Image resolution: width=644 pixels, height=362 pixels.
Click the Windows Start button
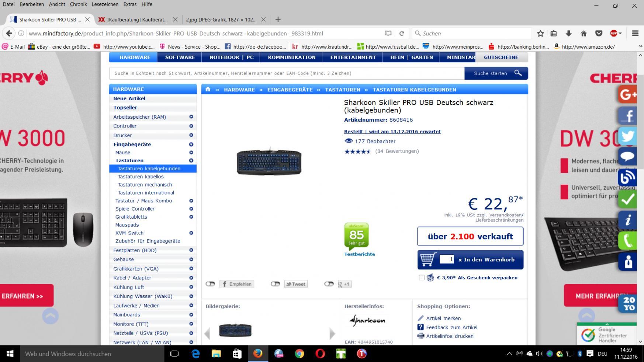[10, 354]
